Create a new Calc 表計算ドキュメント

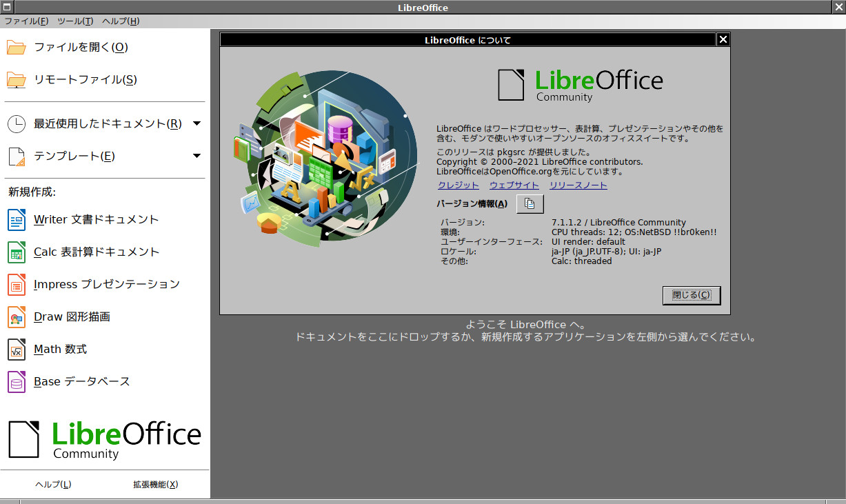pos(97,252)
